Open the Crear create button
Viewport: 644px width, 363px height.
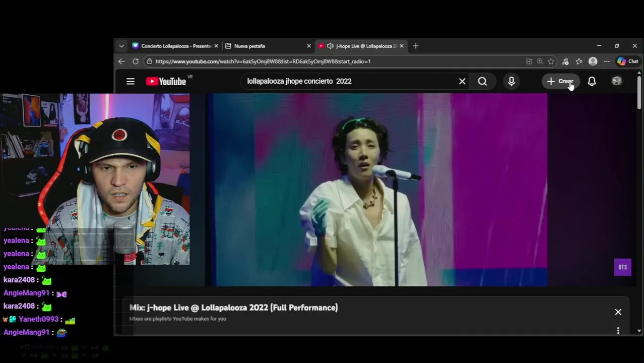[560, 81]
